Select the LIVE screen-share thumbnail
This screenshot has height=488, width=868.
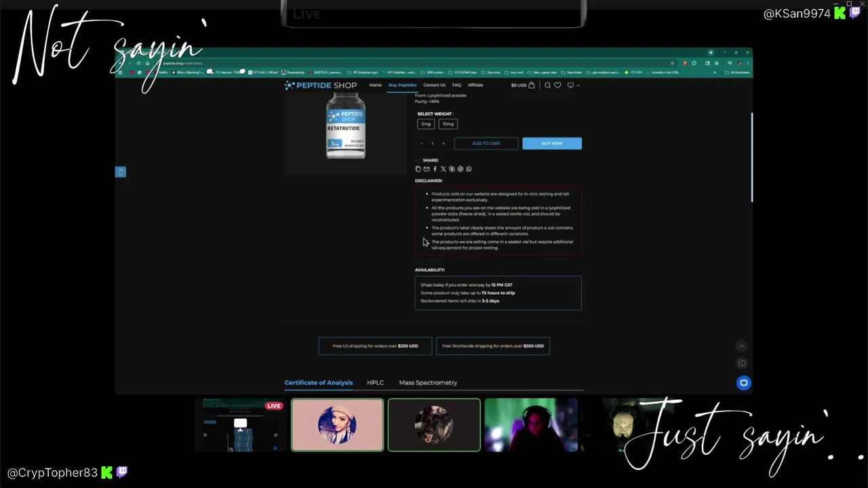click(240, 425)
